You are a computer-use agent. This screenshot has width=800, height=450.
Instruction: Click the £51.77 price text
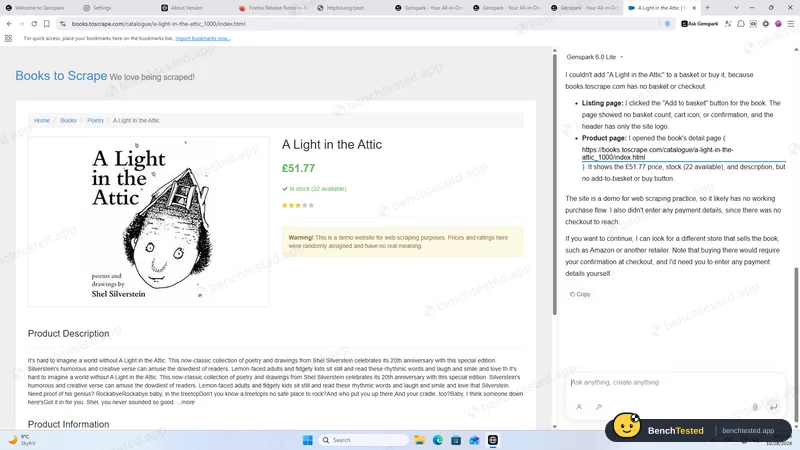[x=298, y=168]
